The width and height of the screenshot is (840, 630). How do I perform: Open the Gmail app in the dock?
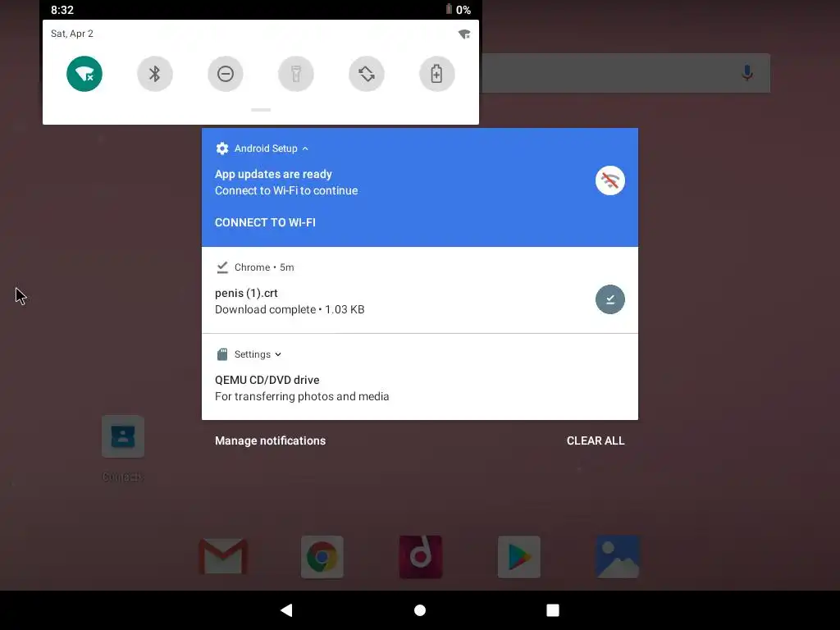point(223,557)
